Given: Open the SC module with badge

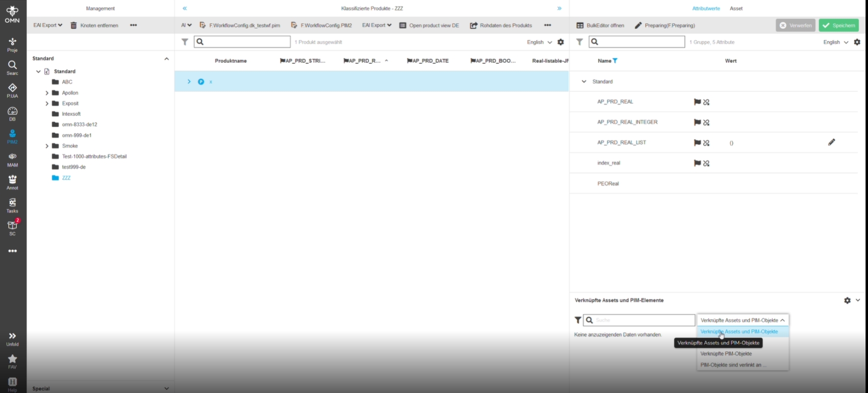Looking at the screenshot, I should (12, 228).
